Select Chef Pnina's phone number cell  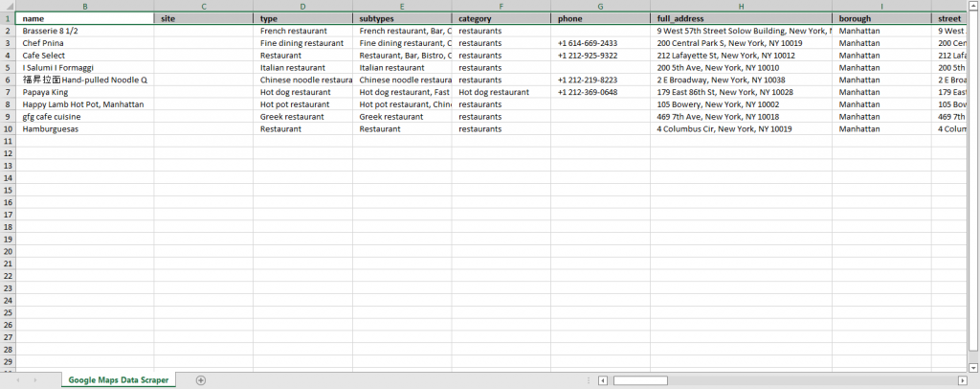[600, 43]
